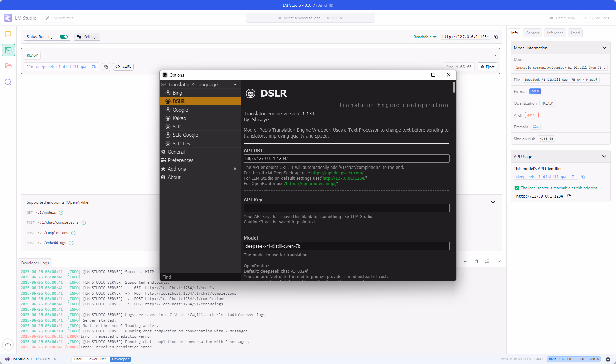Open app settings gear in status bar
This screenshot has height=364, width=616.
tap(608, 359)
